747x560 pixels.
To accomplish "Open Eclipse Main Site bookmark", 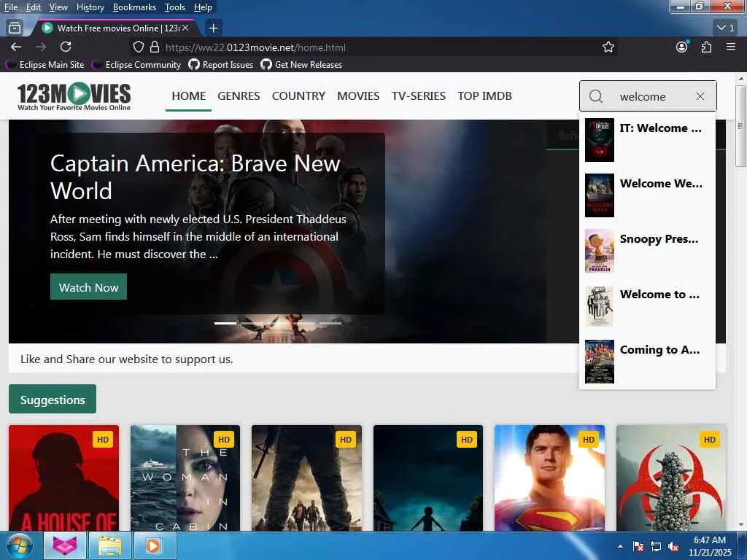I will click(x=46, y=65).
